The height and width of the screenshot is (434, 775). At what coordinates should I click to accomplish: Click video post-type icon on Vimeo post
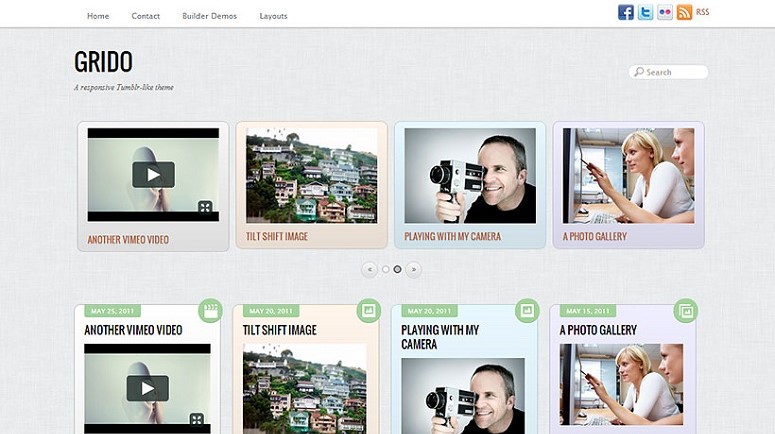pyautogui.click(x=211, y=310)
